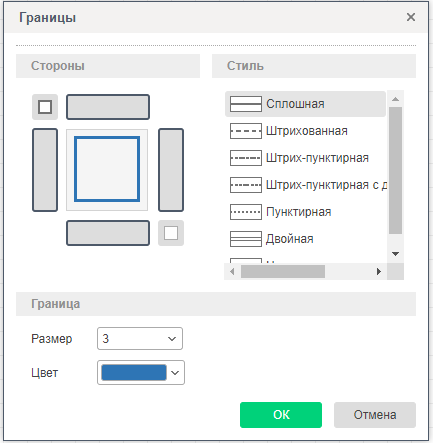The height and width of the screenshot is (443, 433).
Task: Toggle the left side border button
Action: click(45, 170)
